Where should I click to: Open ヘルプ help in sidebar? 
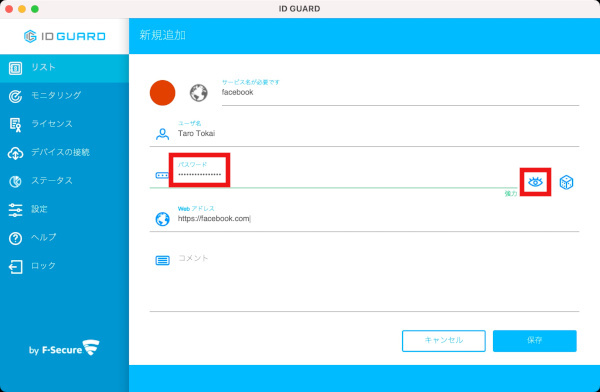click(64, 238)
